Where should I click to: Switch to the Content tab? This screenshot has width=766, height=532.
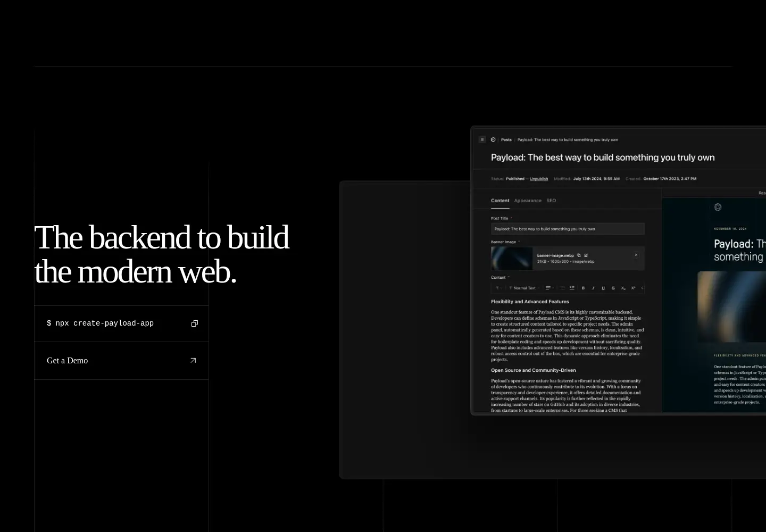point(500,201)
